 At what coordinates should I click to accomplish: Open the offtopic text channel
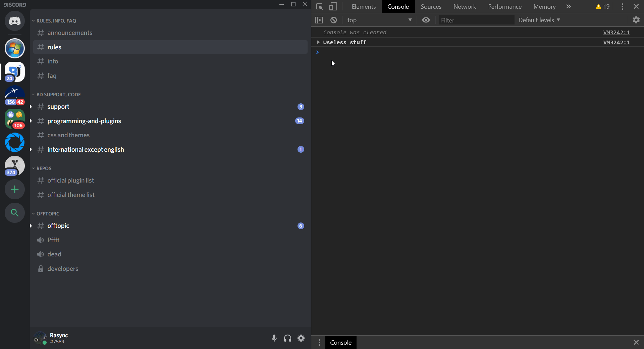(x=170, y=226)
